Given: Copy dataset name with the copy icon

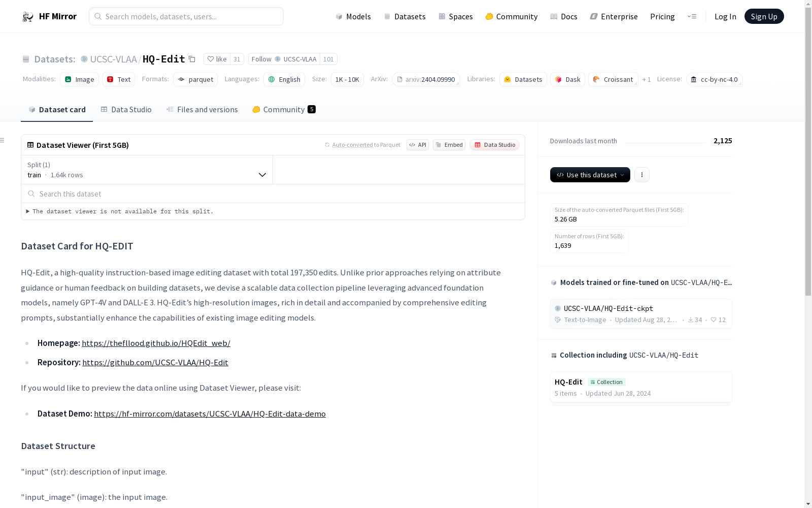Looking at the screenshot, I should click(192, 59).
